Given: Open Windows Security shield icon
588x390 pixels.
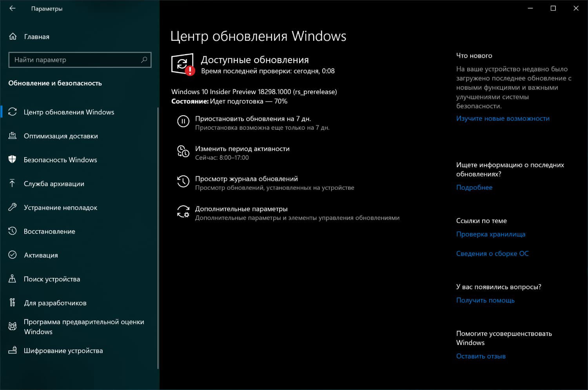Looking at the screenshot, I should [x=13, y=160].
